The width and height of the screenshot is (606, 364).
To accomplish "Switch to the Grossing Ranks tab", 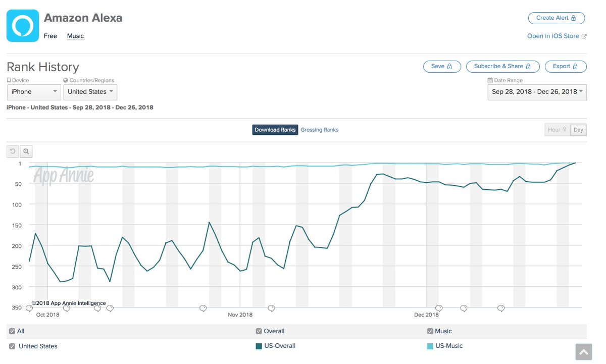I will [320, 130].
